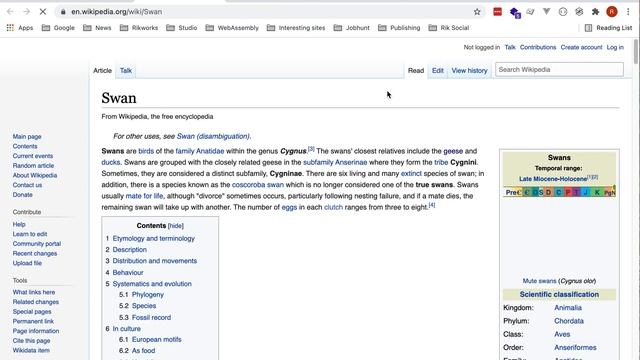Viewport: 640px width, 360px height.
Task: Open the Reading List panel
Action: [608, 28]
